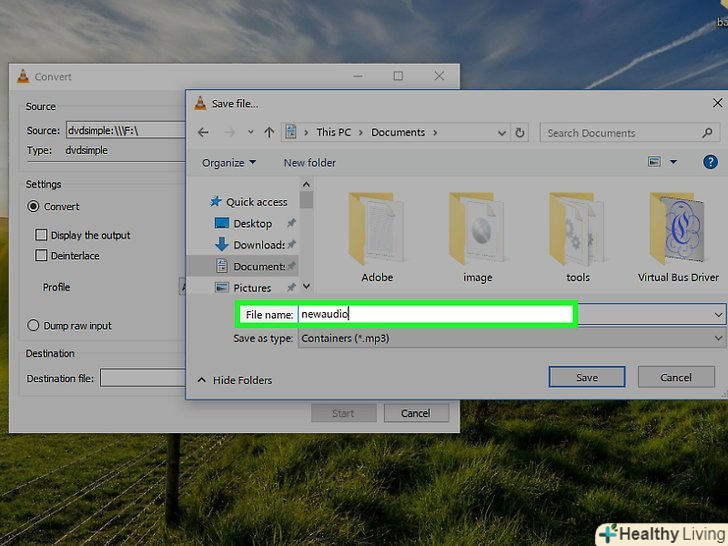Select the Dump raw input option
The height and width of the screenshot is (546, 728).
click(x=34, y=326)
